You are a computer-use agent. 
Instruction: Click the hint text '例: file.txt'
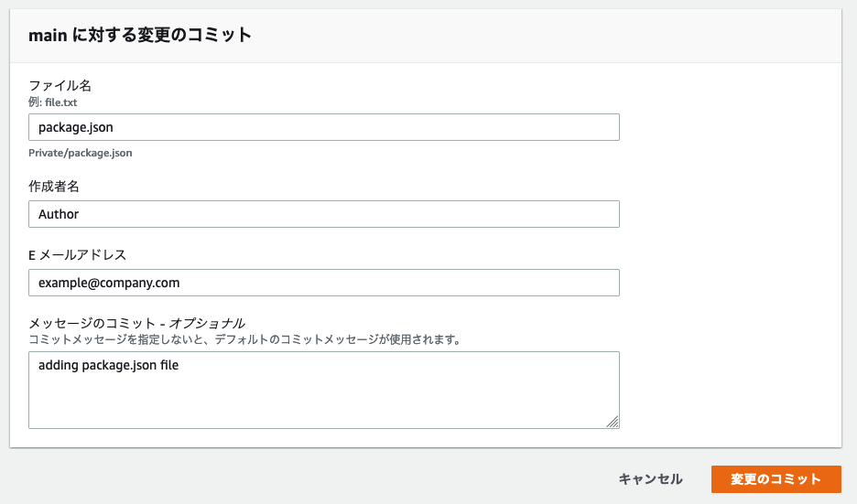(x=52, y=102)
